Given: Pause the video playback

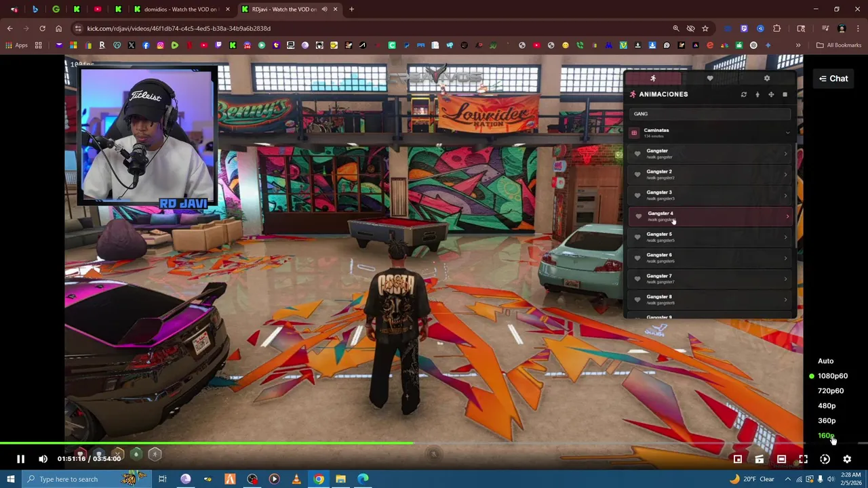Looking at the screenshot, I should pos(20,459).
